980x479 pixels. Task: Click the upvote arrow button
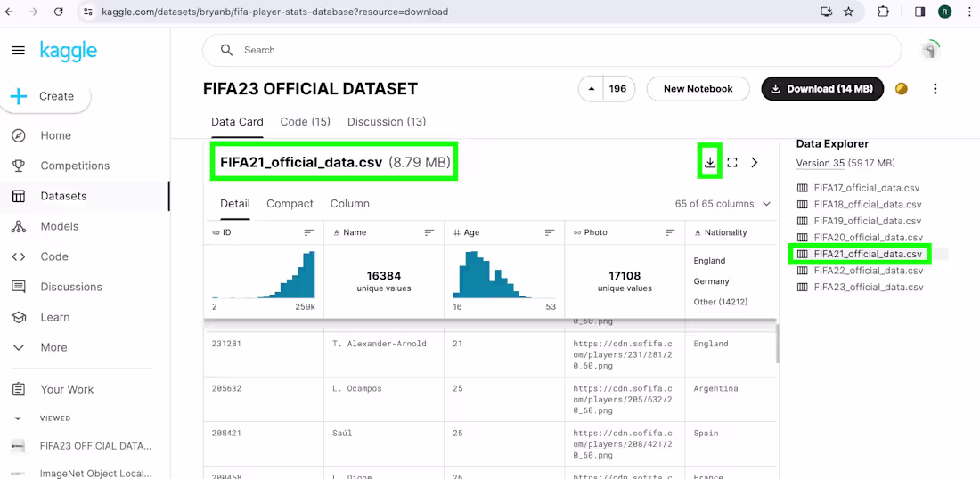coord(590,89)
